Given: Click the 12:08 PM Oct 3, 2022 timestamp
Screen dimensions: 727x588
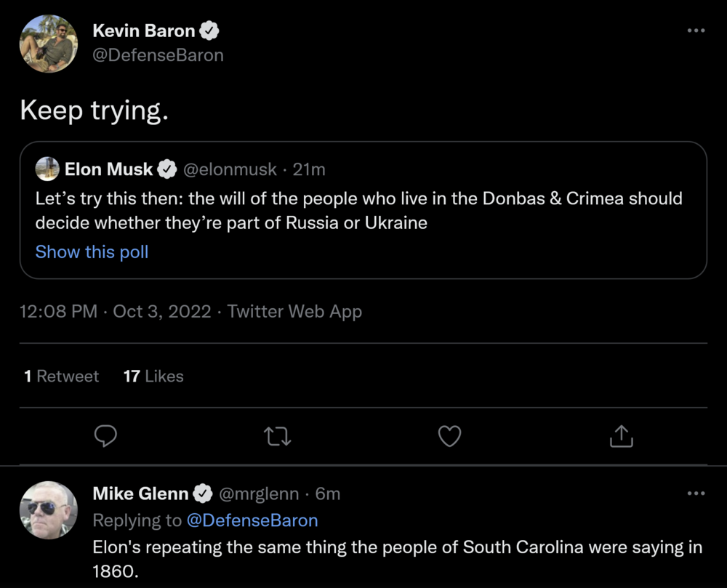Looking at the screenshot, I should click(x=116, y=312).
